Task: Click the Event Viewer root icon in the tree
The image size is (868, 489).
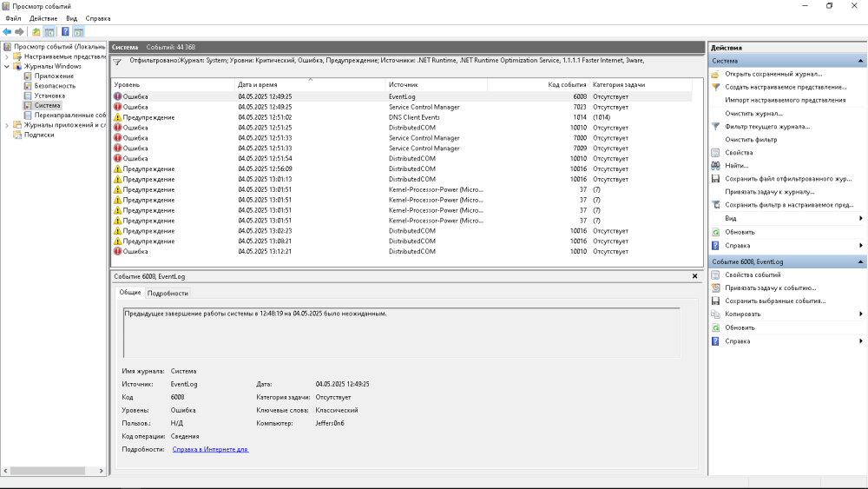Action: 7,47
